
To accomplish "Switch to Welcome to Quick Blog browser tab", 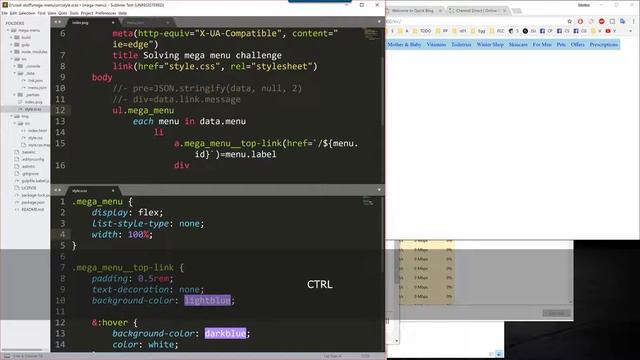I will coord(413,11).
